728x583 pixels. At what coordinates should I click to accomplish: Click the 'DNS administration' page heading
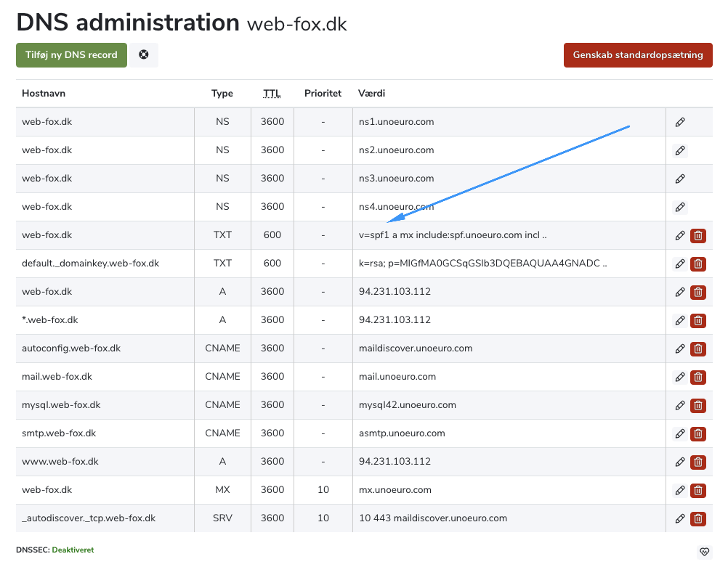128,23
